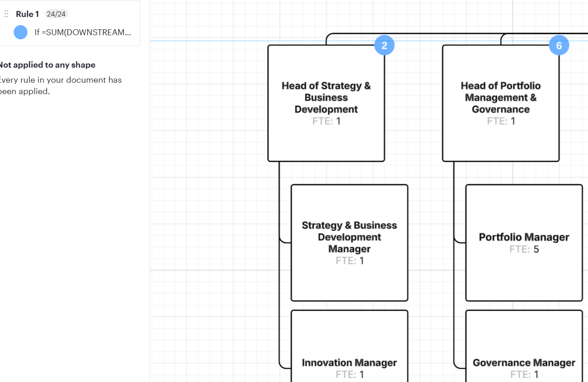The width and height of the screenshot is (588, 382).
Task: Open the =SUM(DOWNSTREAM... rule formula
Action: coord(83,32)
